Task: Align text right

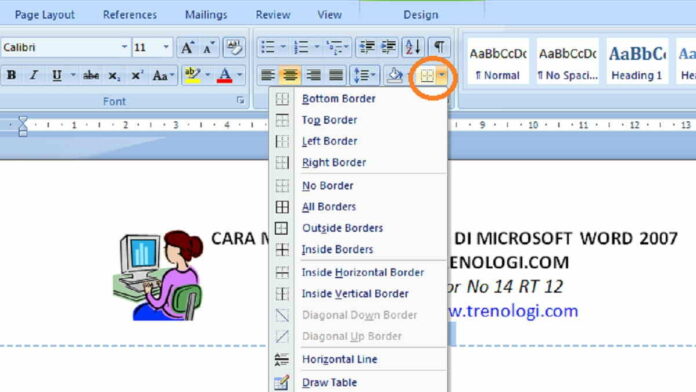Action: pos(313,75)
